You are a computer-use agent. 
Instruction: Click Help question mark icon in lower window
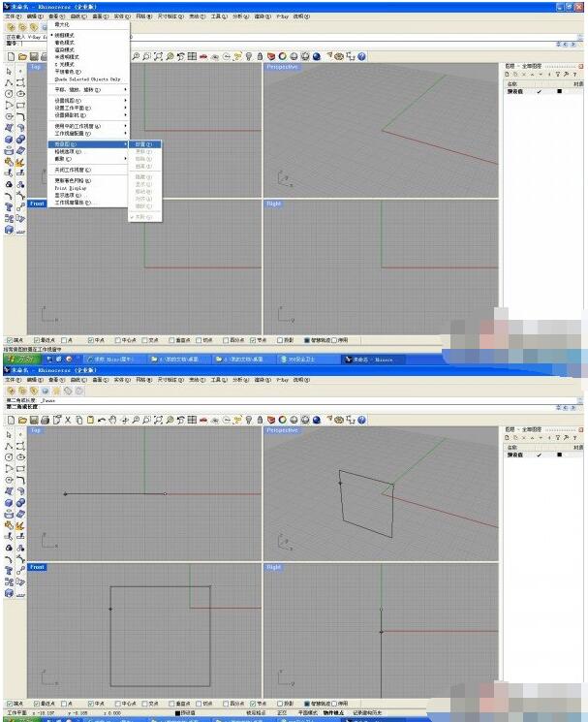pos(361,420)
